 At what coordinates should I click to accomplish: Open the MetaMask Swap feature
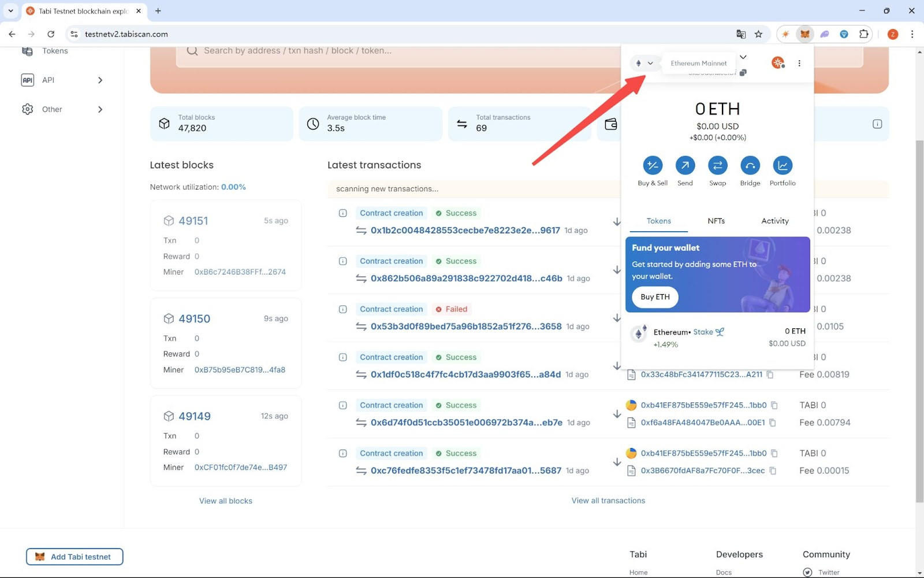click(x=718, y=166)
